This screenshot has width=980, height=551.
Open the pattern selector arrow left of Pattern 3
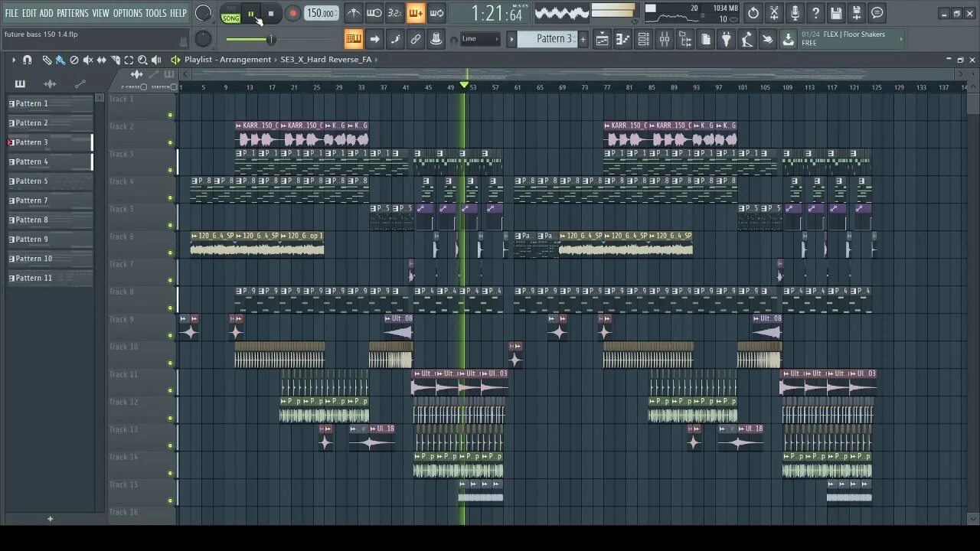(x=511, y=39)
